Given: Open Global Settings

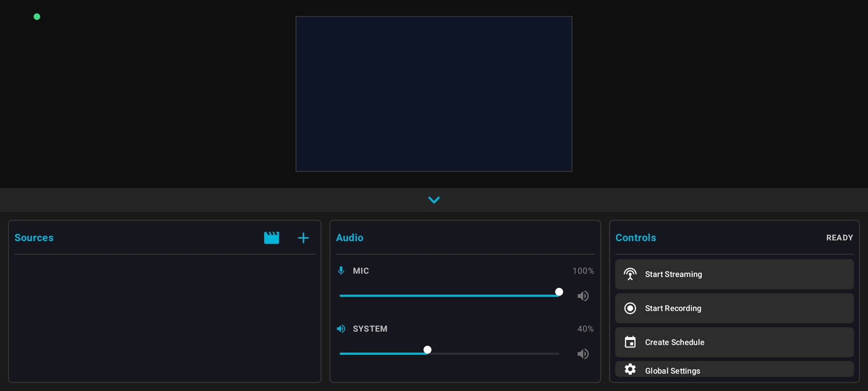Looking at the screenshot, I should pyautogui.click(x=734, y=369).
